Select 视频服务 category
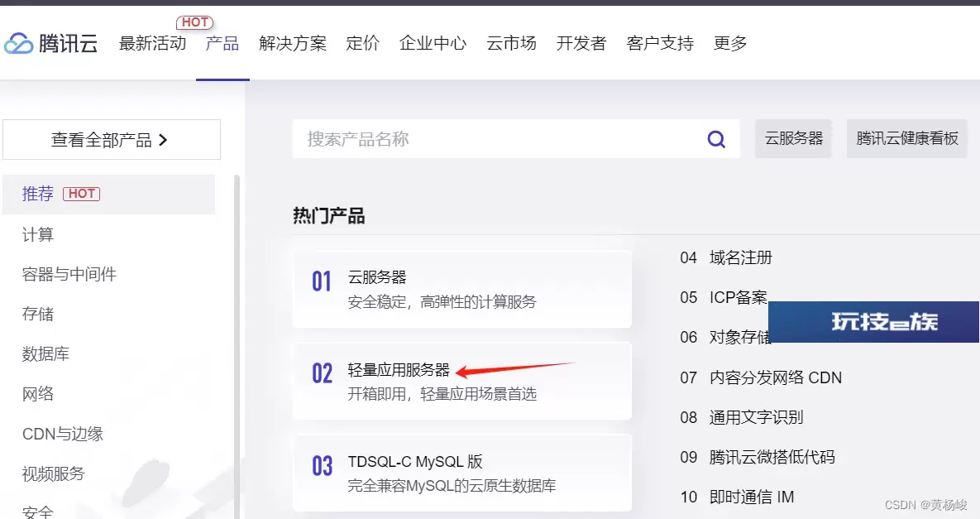The width and height of the screenshot is (980, 519). 53,473
